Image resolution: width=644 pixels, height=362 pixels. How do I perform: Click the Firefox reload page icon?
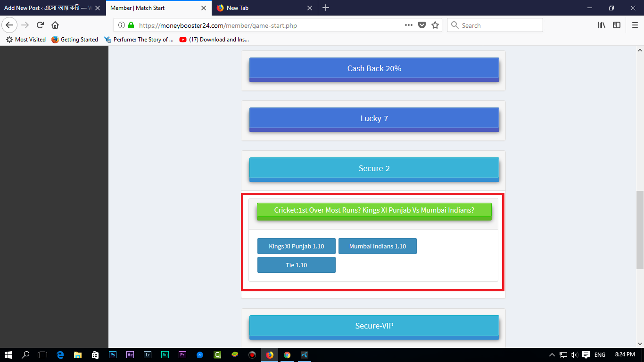coord(40,25)
